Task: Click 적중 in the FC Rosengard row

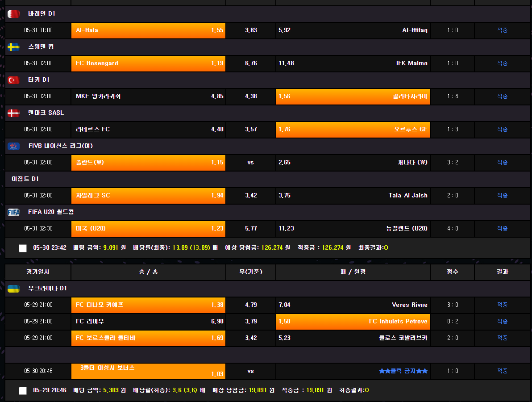Action: 502,63
